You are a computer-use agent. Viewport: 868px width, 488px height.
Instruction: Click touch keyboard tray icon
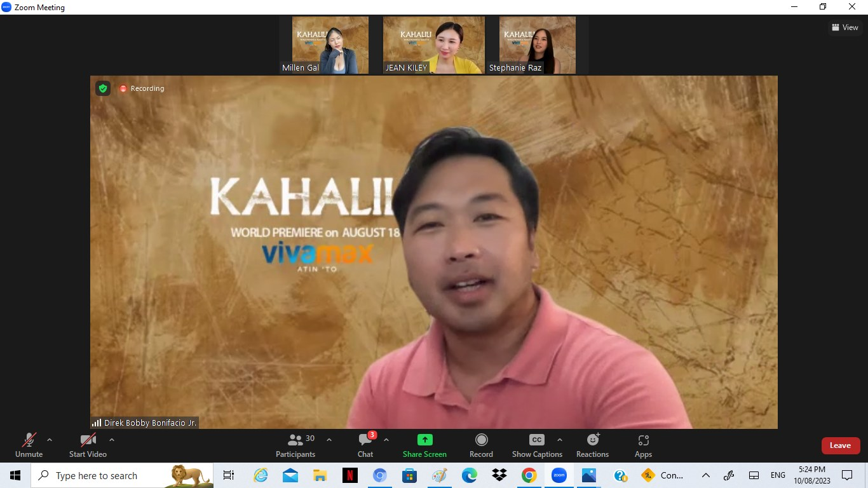754,475
